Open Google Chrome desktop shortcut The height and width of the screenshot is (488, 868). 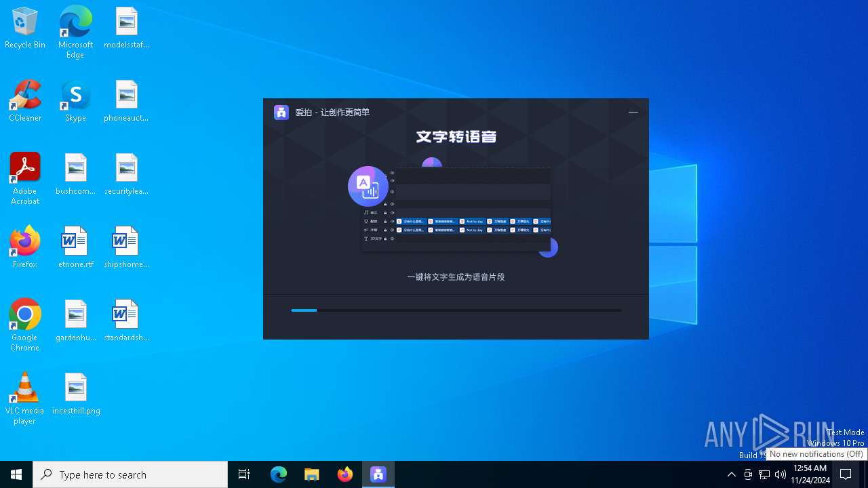[25, 325]
